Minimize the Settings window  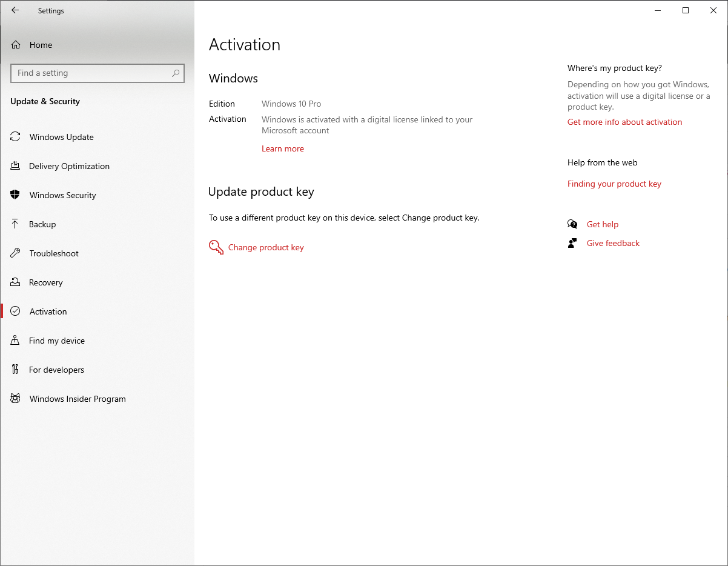tap(658, 10)
